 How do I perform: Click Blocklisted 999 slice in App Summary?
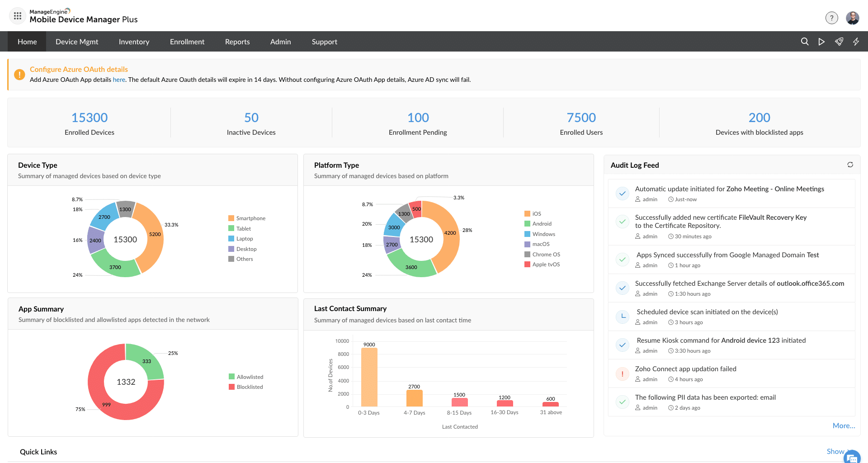tap(106, 404)
